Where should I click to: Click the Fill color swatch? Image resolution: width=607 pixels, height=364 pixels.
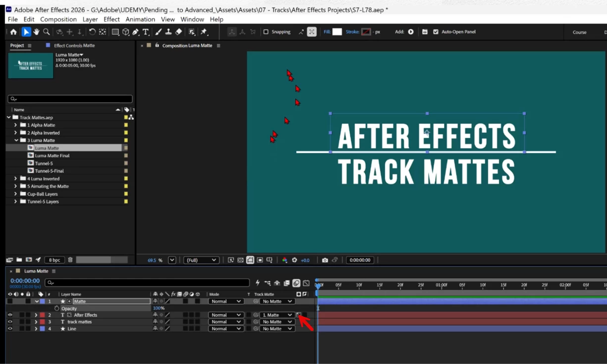337,32
